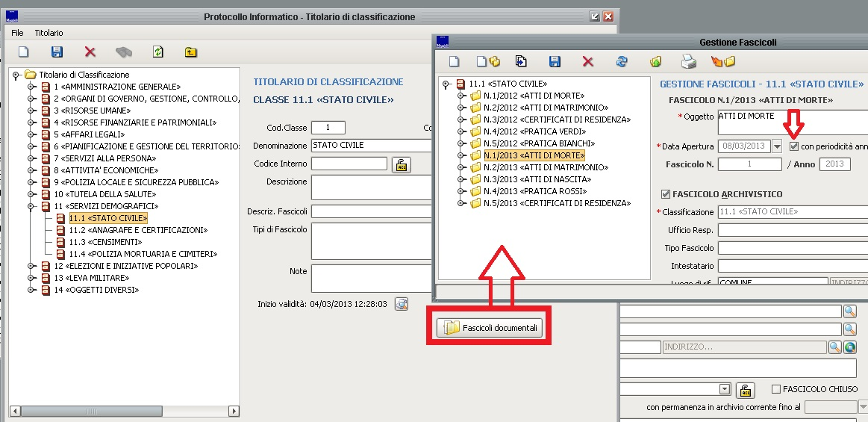Viewport: 868px width, 422px height.
Task: Click the blue refresh arrows in Gestione Fascicoli
Action: point(621,61)
